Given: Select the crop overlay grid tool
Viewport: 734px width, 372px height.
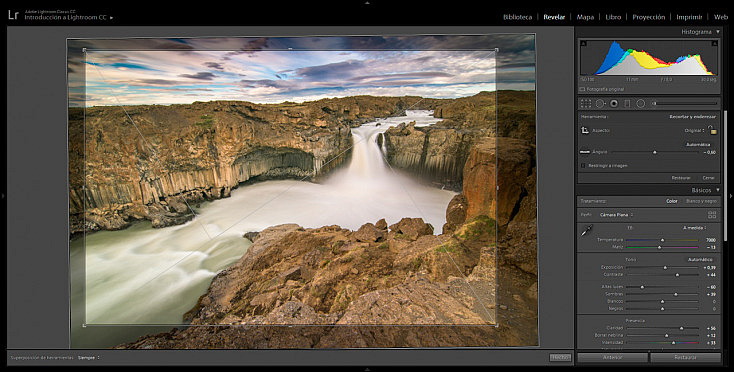Looking at the screenshot, I should tap(586, 103).
